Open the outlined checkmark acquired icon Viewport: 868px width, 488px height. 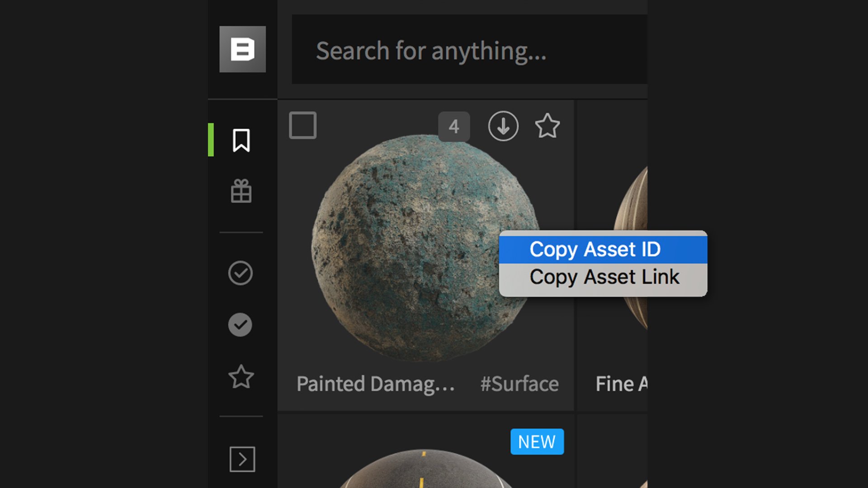[x=240, y=273]
